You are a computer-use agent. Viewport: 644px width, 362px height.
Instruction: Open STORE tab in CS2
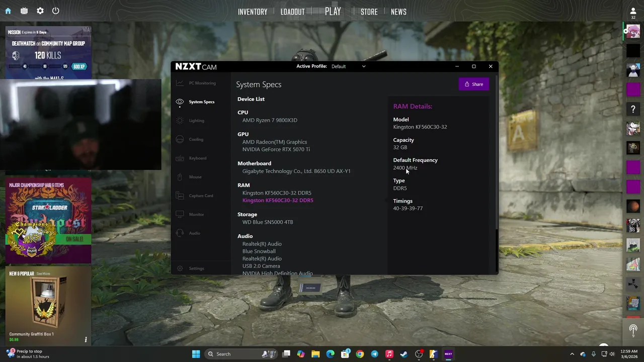pyautogui.click(x=369, y=12)
